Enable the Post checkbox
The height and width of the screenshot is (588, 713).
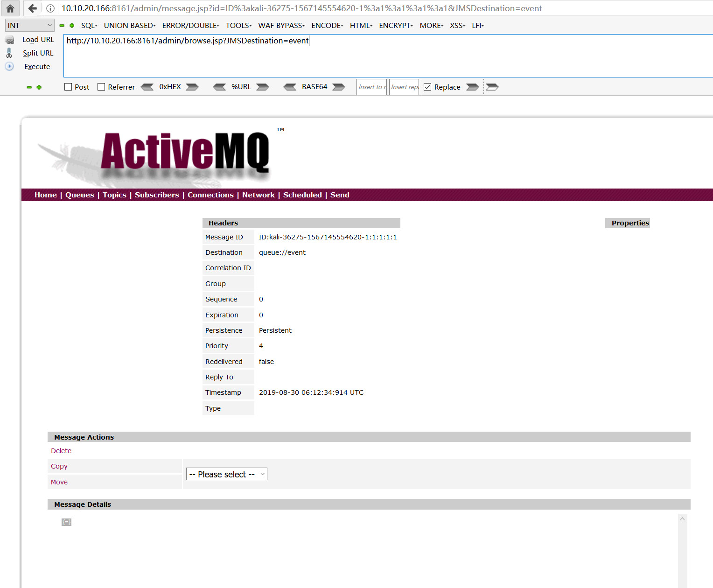[68, 87]
